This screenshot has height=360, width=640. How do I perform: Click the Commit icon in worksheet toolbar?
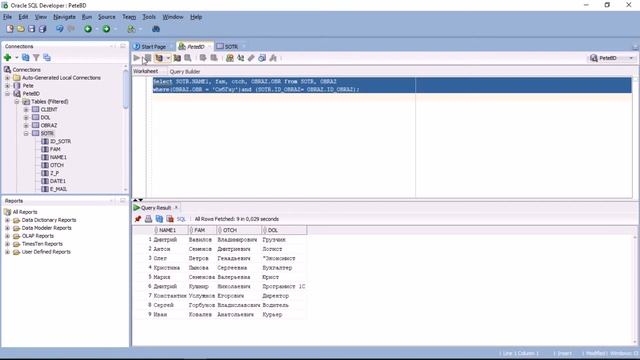click(x=203, y=58)
